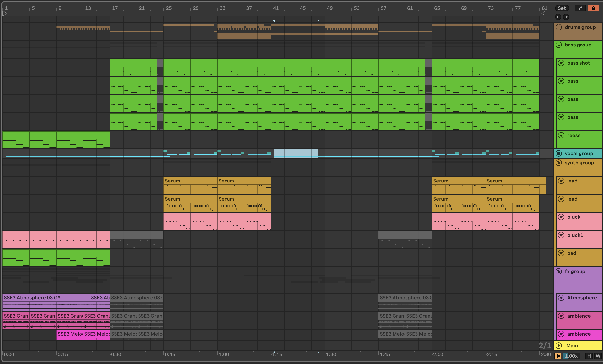Click the 1.00x zoom value field
This screenshot has height=364, width=603.
(x=571, y=356)
